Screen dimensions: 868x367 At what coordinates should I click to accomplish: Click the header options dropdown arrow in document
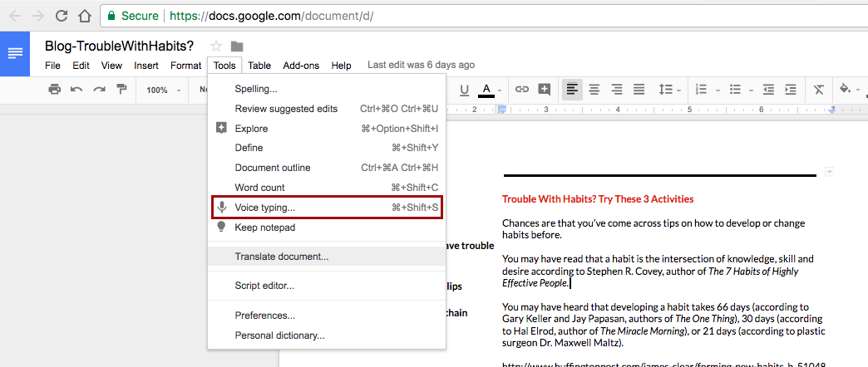[x=829, y=172]
